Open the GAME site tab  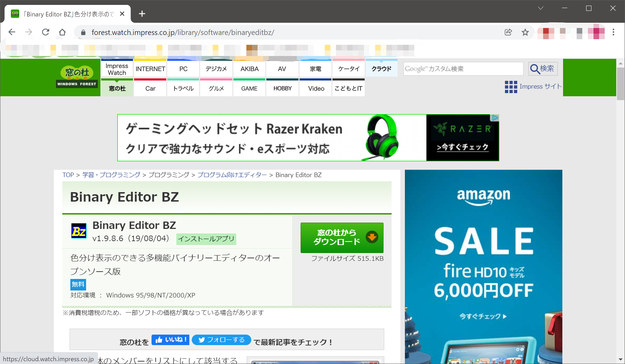coord(250,88)
